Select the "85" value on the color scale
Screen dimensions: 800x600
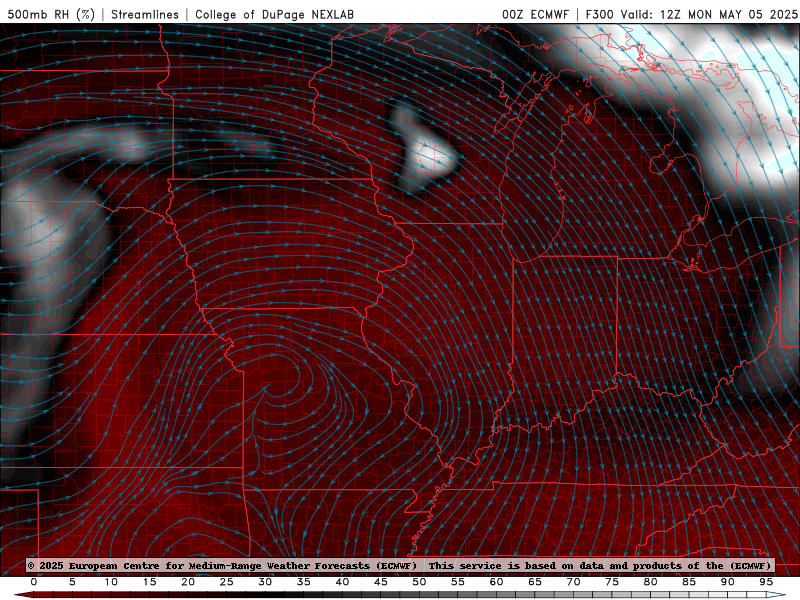(x=689, y=582)
